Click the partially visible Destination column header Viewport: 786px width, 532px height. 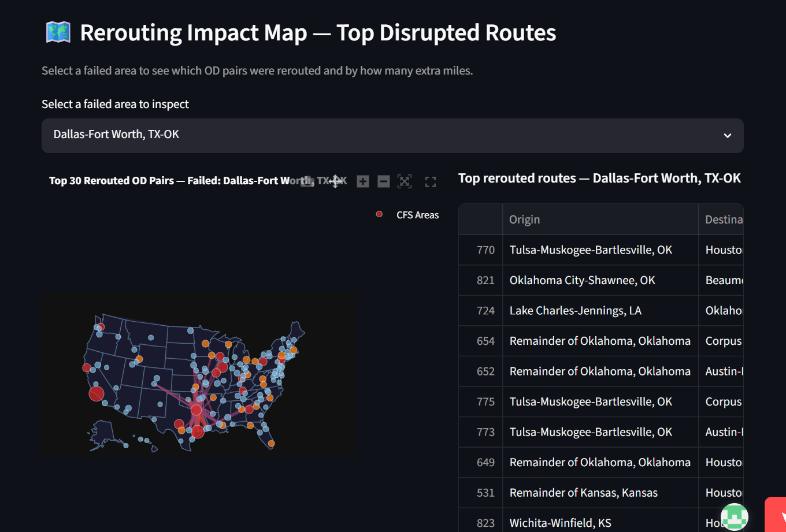[x=721, y=220]
